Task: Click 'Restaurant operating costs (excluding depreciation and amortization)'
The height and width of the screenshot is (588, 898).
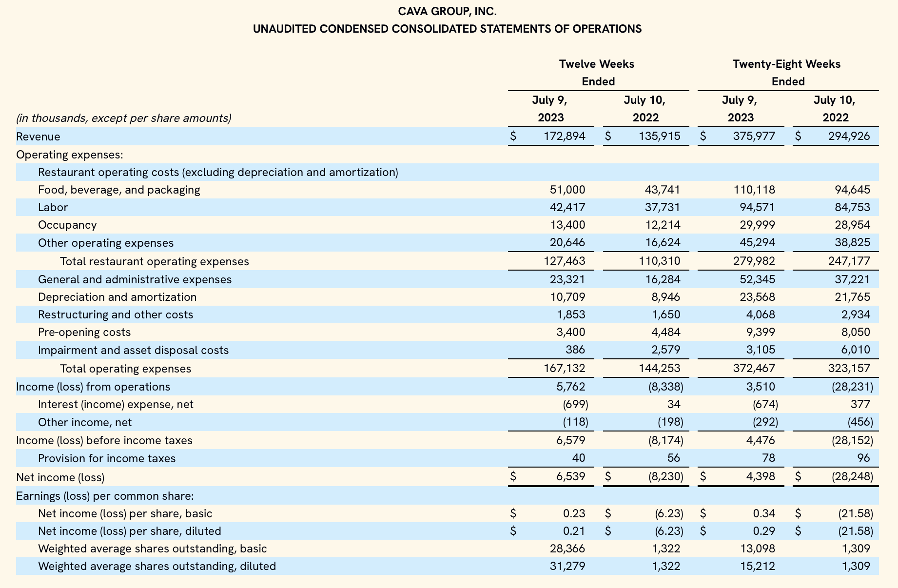Action: (218, 172)
